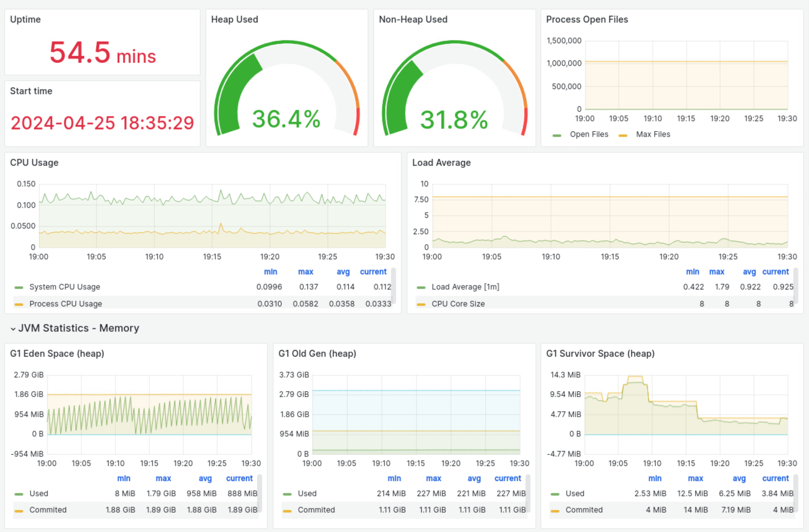Sort CPU Usage legend by min

point(271,272)
